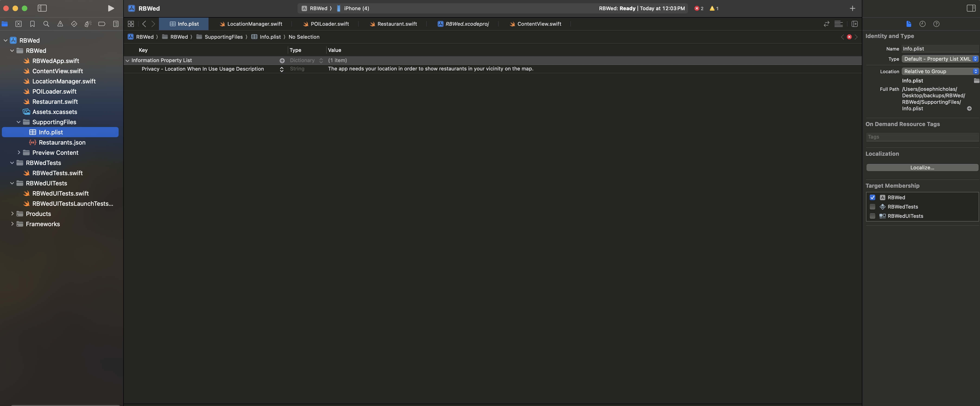
Task: Click the Name field Info.plist
Action: coord(940,49)
